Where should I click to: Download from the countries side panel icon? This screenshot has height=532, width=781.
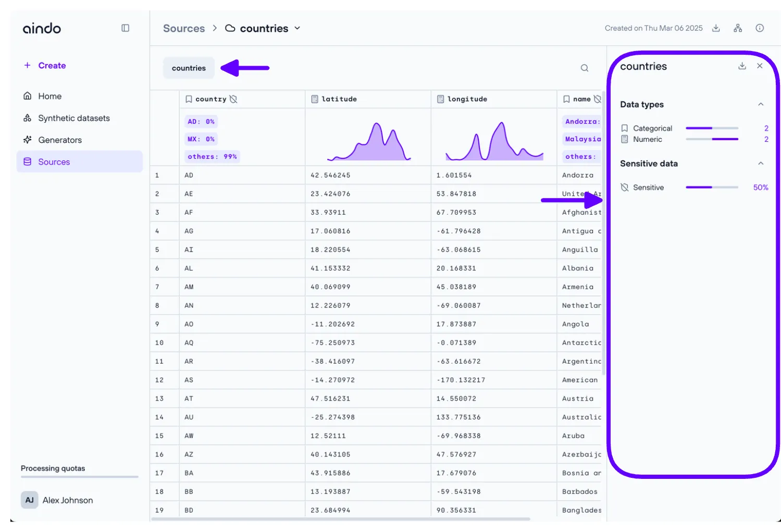tap(742, 66)
